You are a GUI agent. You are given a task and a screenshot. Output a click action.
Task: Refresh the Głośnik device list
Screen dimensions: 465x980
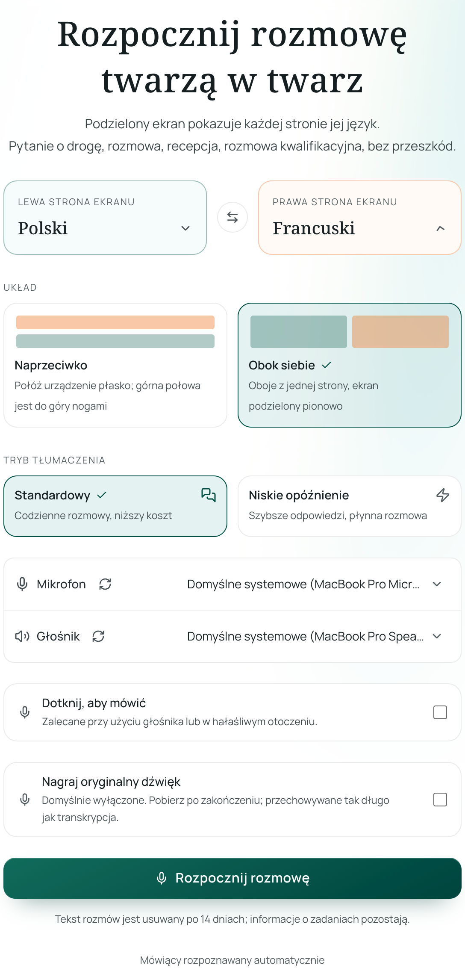coord(98,636)
